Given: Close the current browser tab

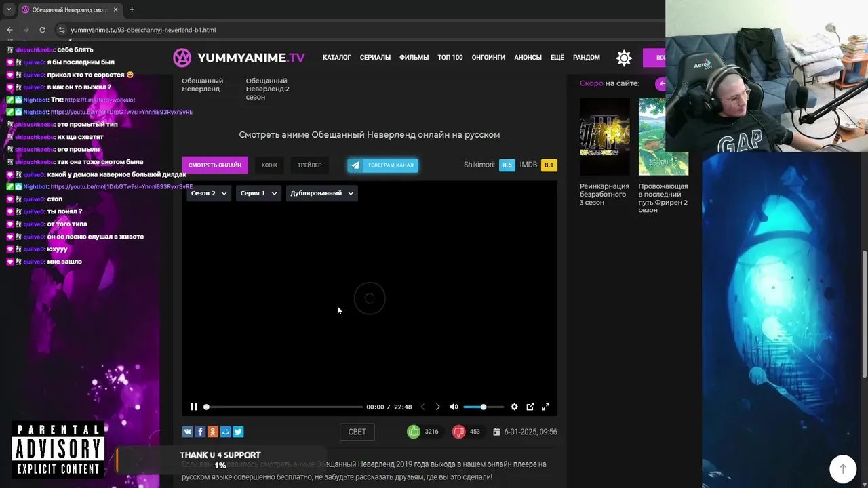Looking at the screenshot, I should click(x=116, y=9).
